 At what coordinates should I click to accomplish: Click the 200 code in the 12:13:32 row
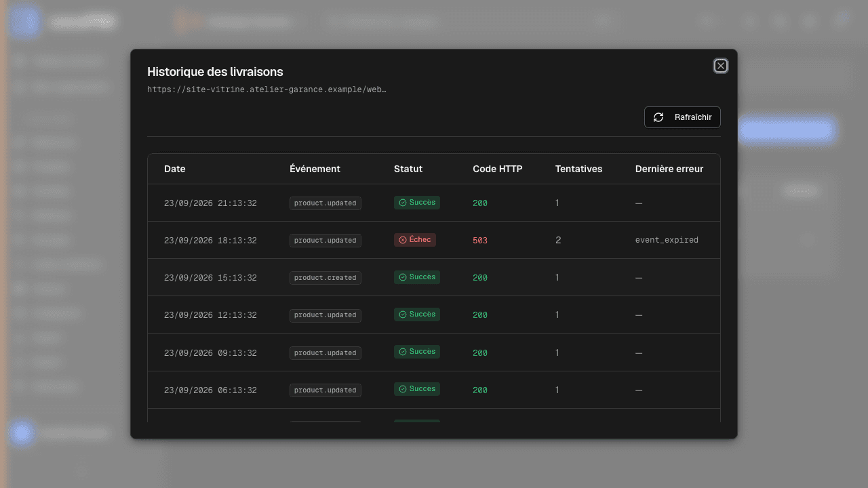point(480,315)
